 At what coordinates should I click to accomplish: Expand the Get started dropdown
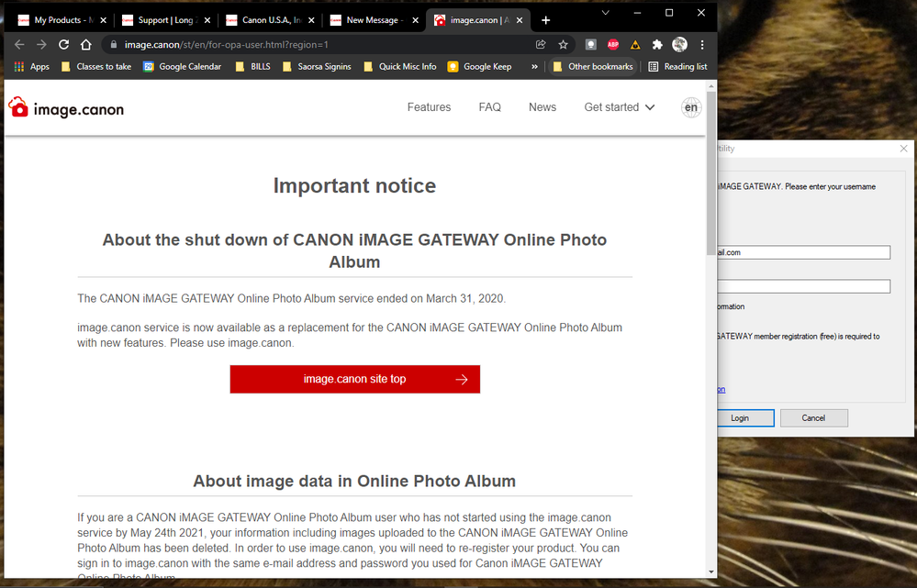point(620,107)
